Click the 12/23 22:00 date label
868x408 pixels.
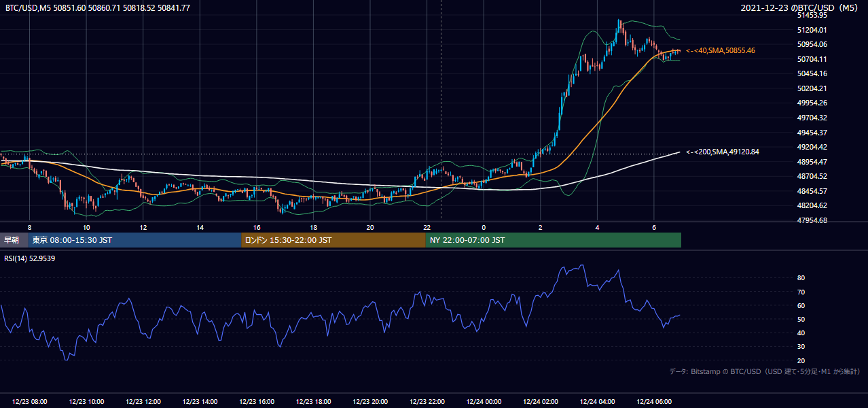click(x=427, y=402)
